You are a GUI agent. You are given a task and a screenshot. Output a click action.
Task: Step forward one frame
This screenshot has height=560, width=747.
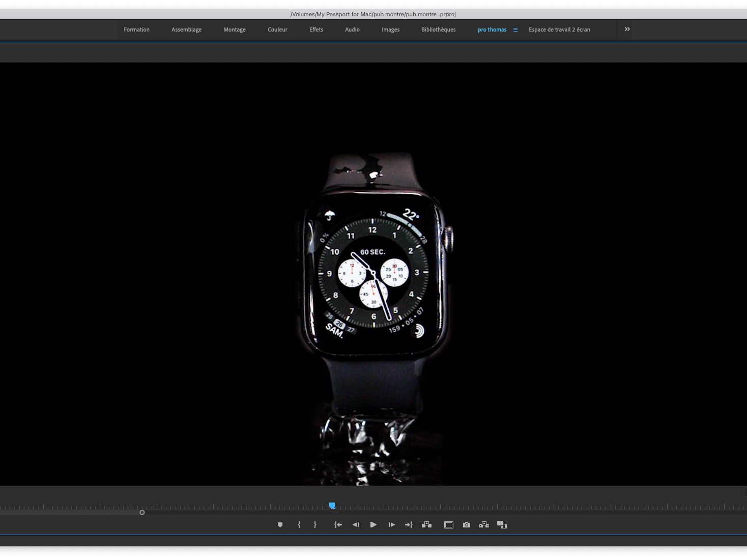391,525
